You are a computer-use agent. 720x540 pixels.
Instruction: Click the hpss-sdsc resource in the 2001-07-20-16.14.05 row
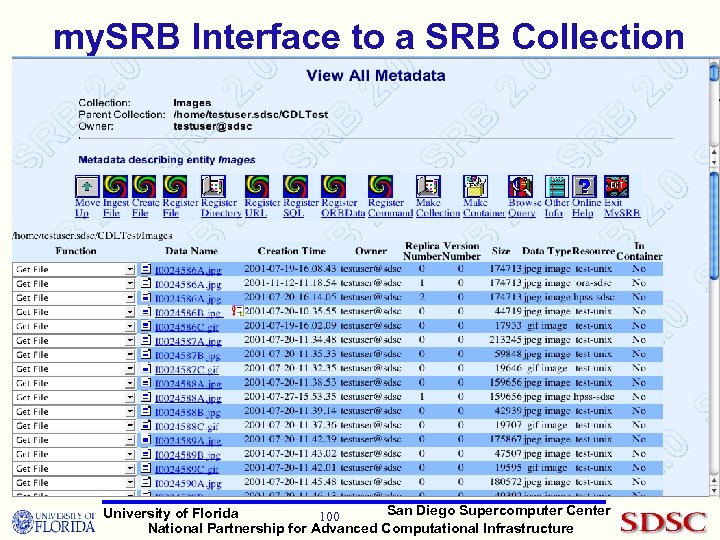(x=594, y=297)
